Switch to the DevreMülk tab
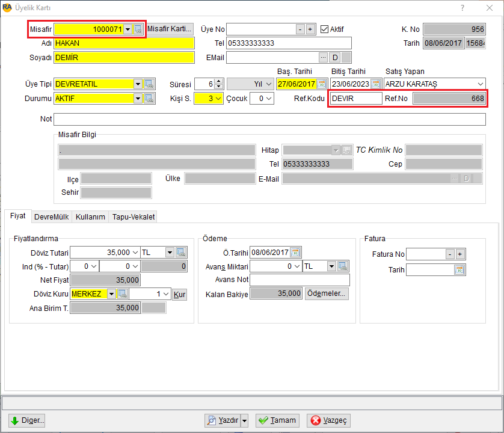The image size is (504, 433). point(52,217)
